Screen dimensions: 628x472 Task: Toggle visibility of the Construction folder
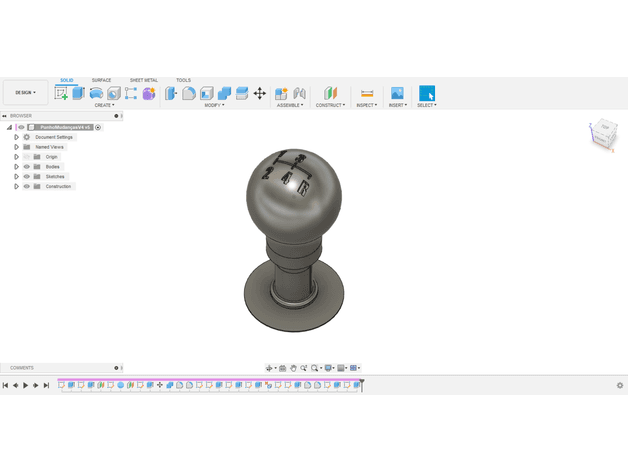coord(27,186)
